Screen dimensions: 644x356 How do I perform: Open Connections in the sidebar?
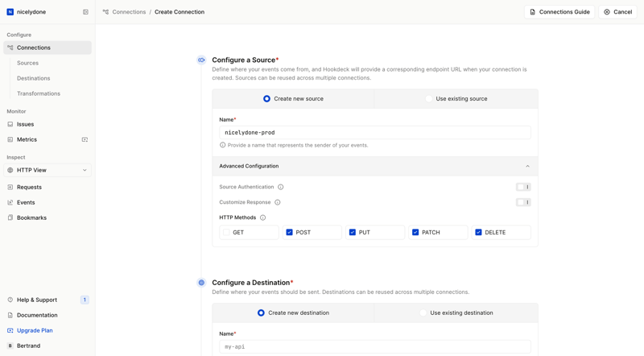pos(47,48)
